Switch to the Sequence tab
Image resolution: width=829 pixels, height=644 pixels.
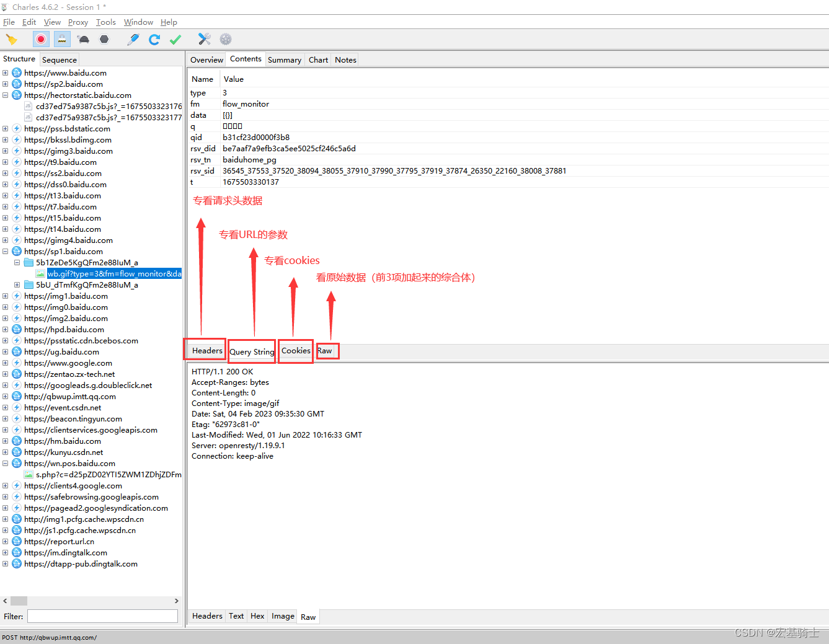point(60,60)
